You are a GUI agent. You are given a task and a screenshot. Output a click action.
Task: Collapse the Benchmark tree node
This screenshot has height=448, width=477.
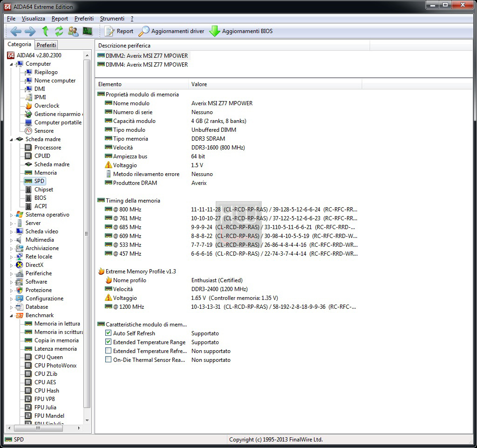(x=11, y=316)
